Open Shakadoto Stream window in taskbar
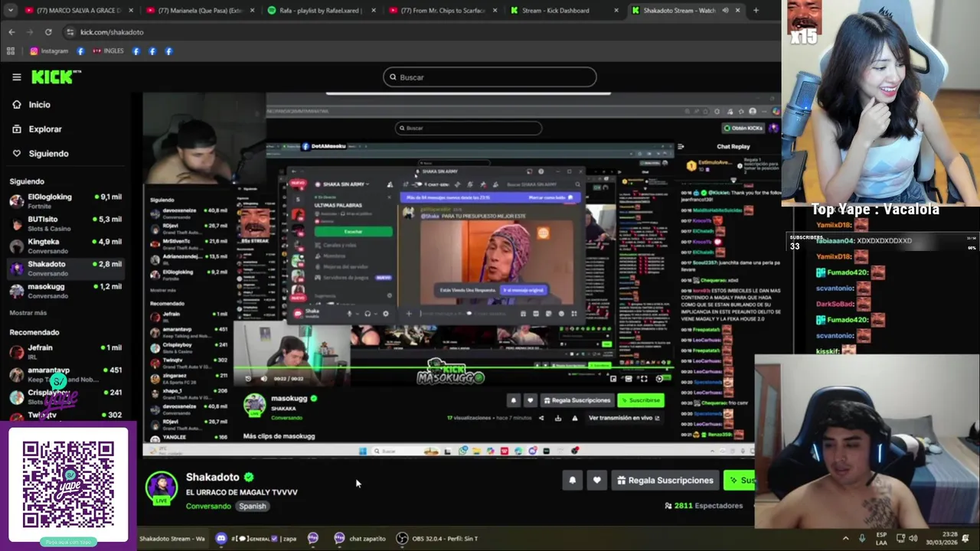Image resolution: width=980 pixels, height=551 pixels. (x=171, y=539)
